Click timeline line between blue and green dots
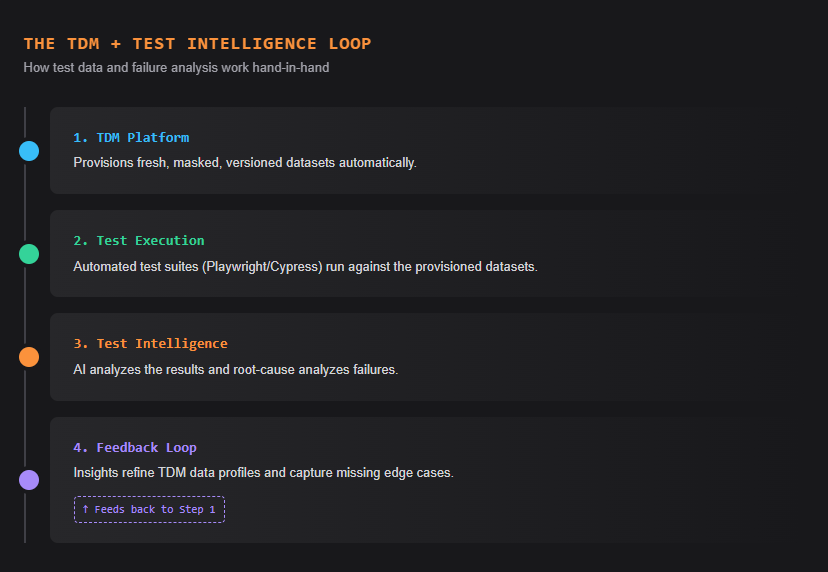 (x=25, y=203)
